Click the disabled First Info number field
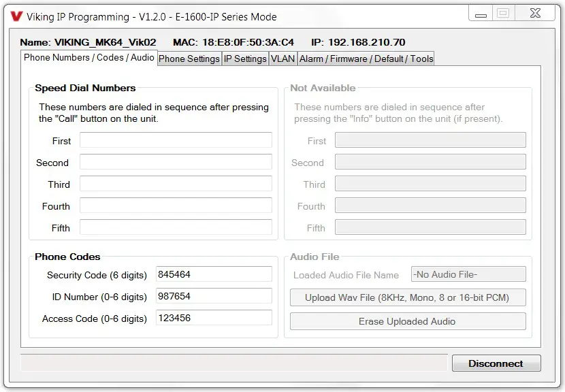Viewport: 565px width, 392px height. pyautogui.click(x=430, y=140)
